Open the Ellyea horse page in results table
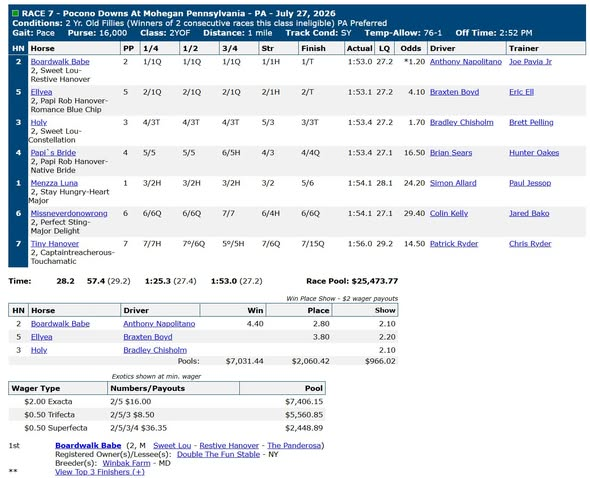Screen dimensions: 590x478 click(41, 92)
